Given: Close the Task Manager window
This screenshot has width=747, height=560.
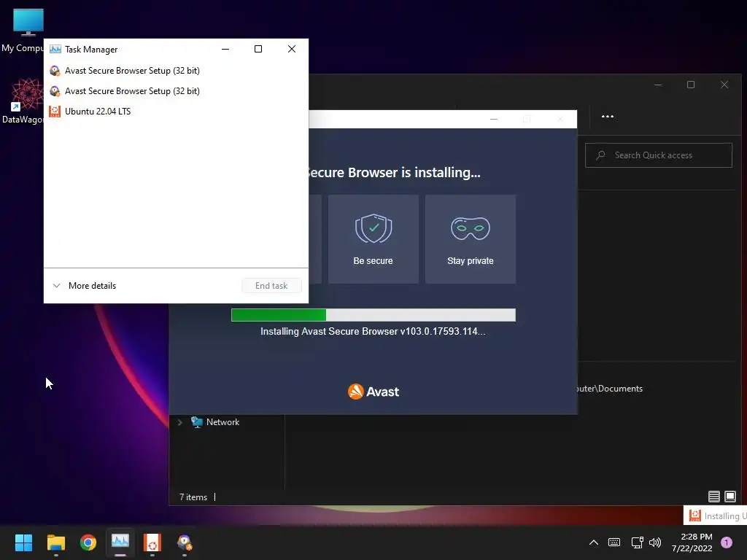Looking at the screenshot, I should click(x=292, y=49).
